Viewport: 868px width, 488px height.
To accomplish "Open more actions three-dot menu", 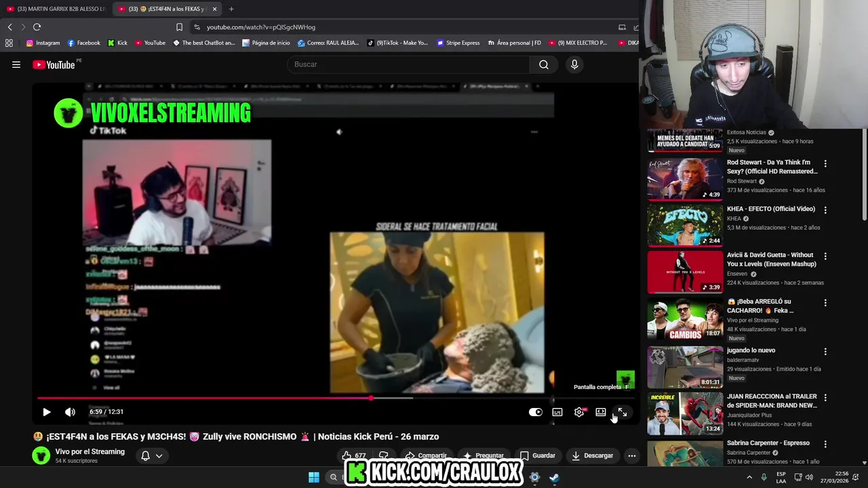I will click(x=632, y=455).
